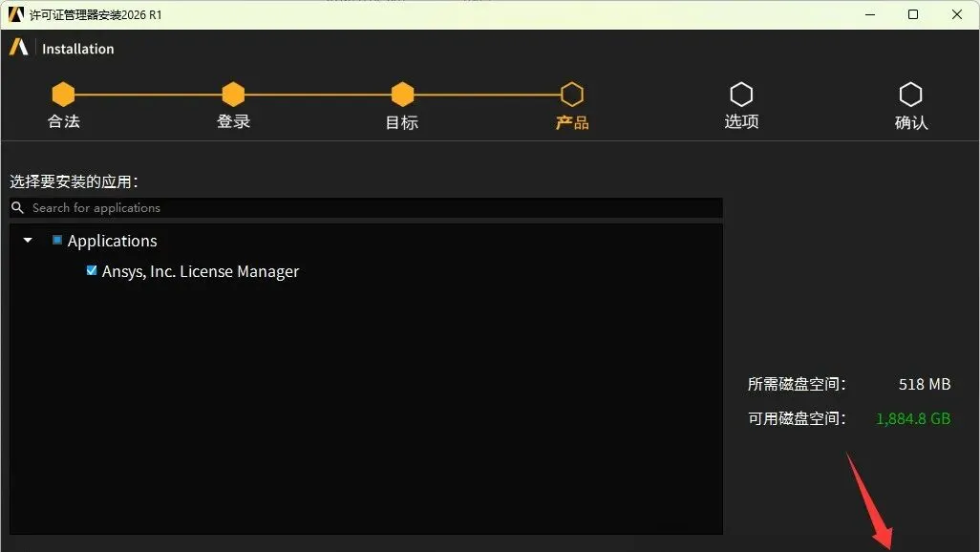Click the Installation header text

coord(78,49)
